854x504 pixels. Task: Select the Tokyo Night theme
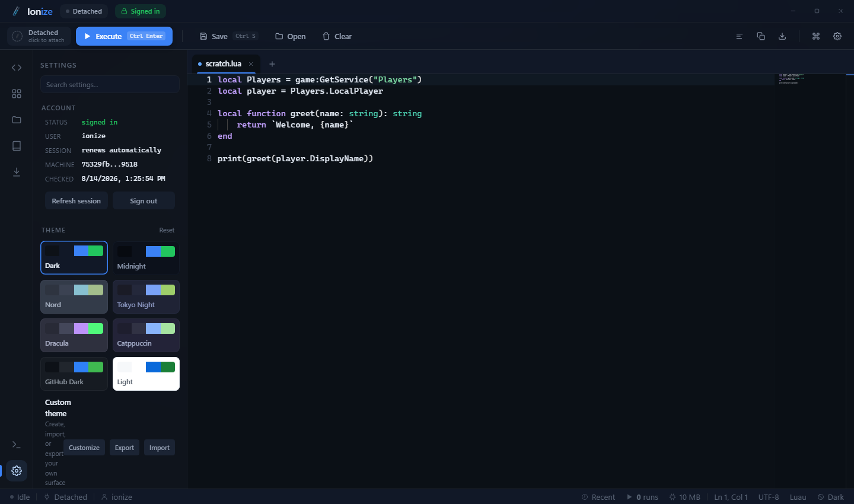146,296
